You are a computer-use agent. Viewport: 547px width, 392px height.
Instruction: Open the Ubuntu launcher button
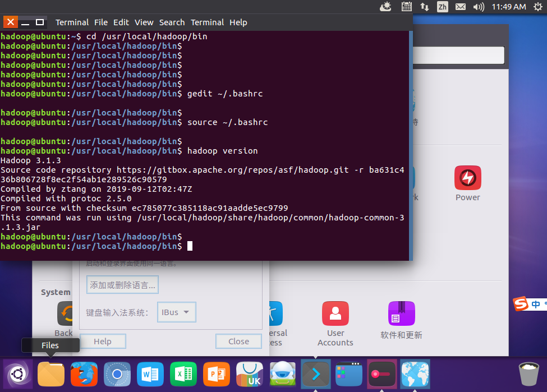pos(18,374)
